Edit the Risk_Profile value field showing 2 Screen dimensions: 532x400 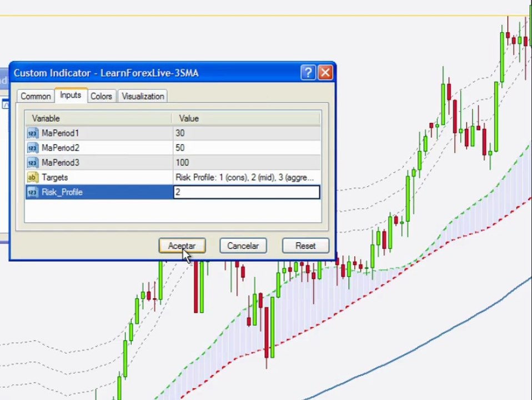[x=247, y=192]
